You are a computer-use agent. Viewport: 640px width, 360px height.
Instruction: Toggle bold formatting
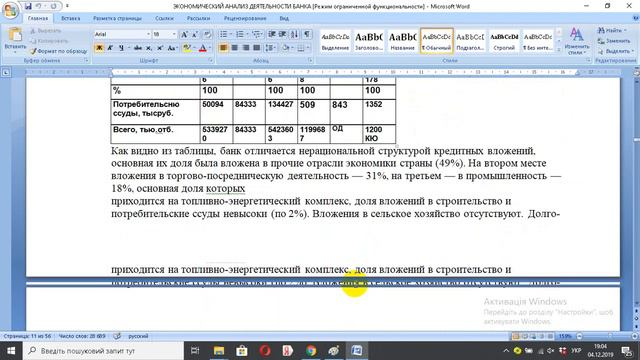pos(99,48)
